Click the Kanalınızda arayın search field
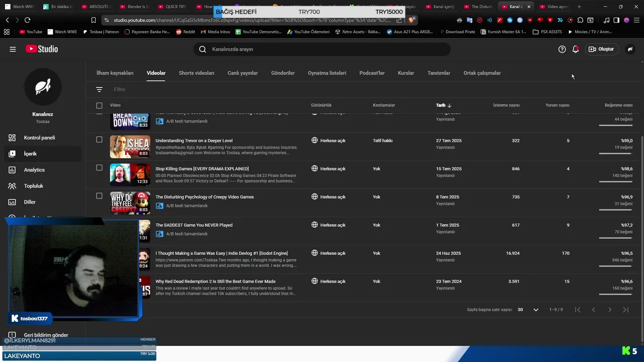This screenshot has width=644, height=362. [x=322, y=49]
